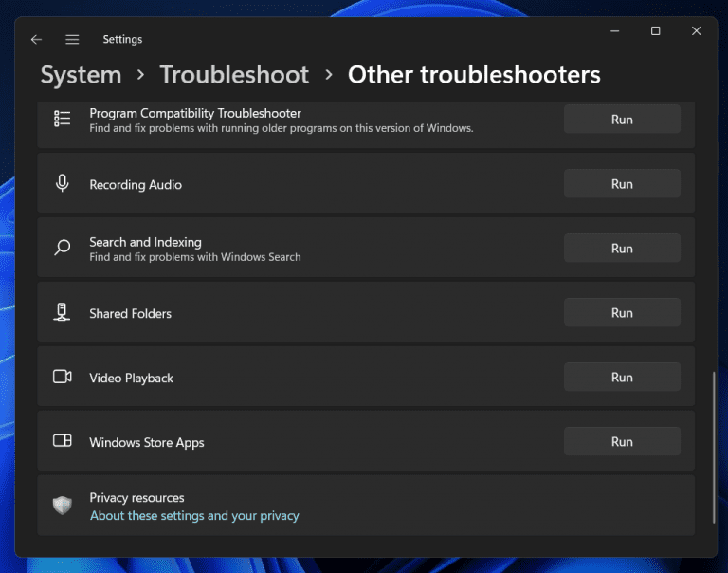This screenshot has height=573, width=728.
Task: Navigate to System in the breadcrumb
Action: 81,75
